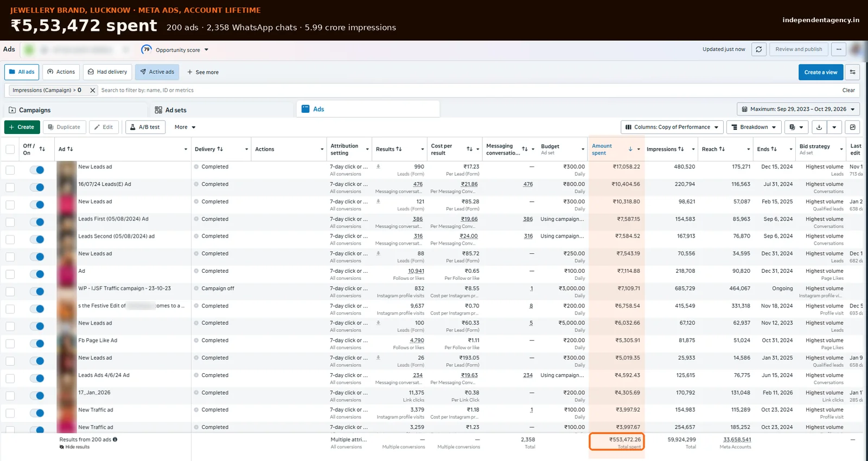Screen dimensions: 868x461
Task: Sort by the Reach column
Action: 722,149
